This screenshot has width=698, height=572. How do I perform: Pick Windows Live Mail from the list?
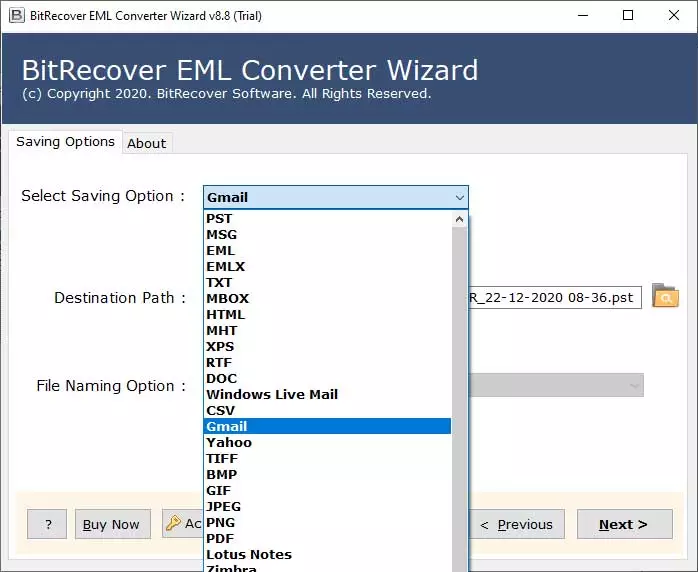[x=272, y=394]
